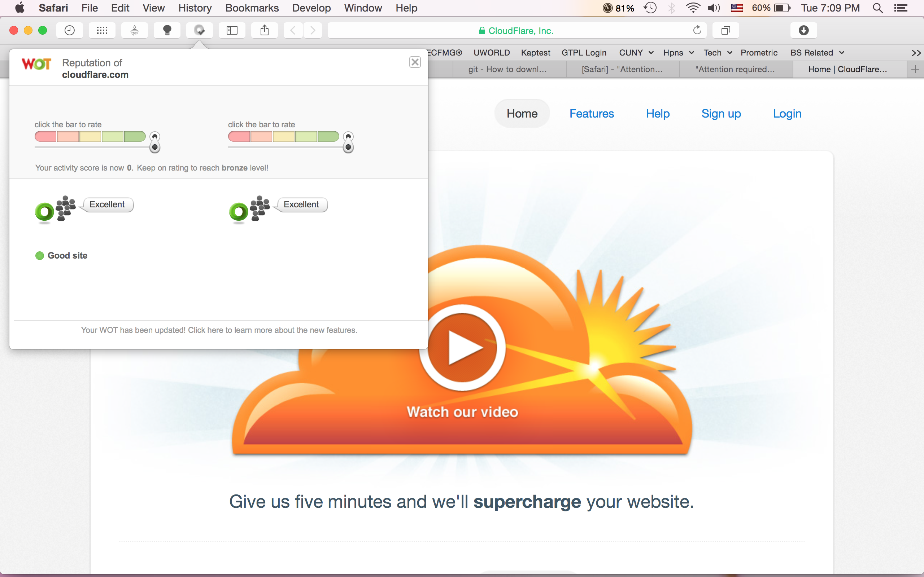Open Top Sites grid icon

point(102,30)
